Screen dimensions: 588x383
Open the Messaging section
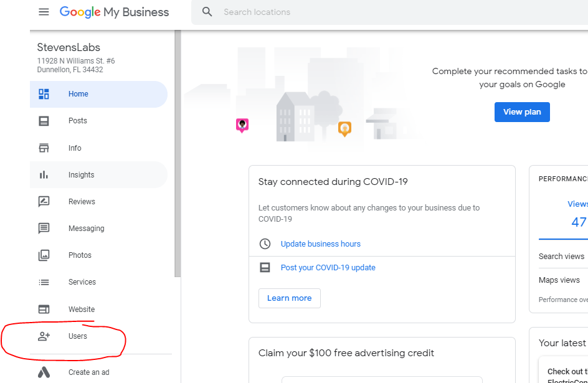click(x=86, y=228)
